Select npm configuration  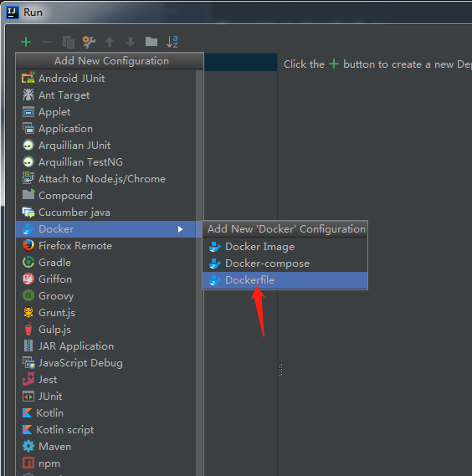click(x=106, y=463)
